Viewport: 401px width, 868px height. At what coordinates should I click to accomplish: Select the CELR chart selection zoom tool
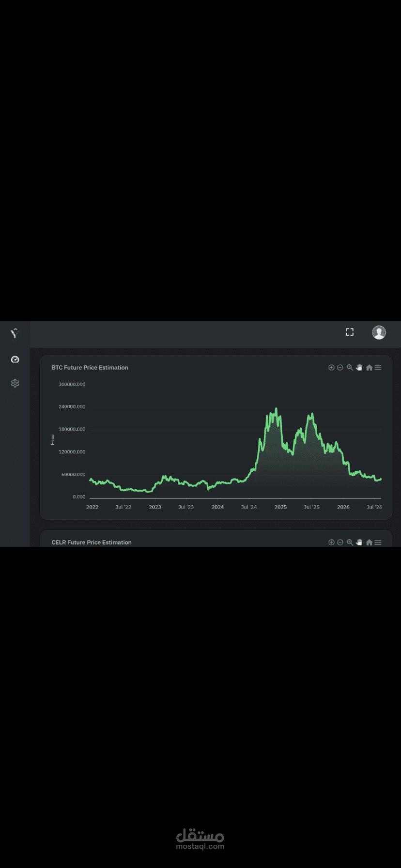pyautogui.click(x=350, y=542)
